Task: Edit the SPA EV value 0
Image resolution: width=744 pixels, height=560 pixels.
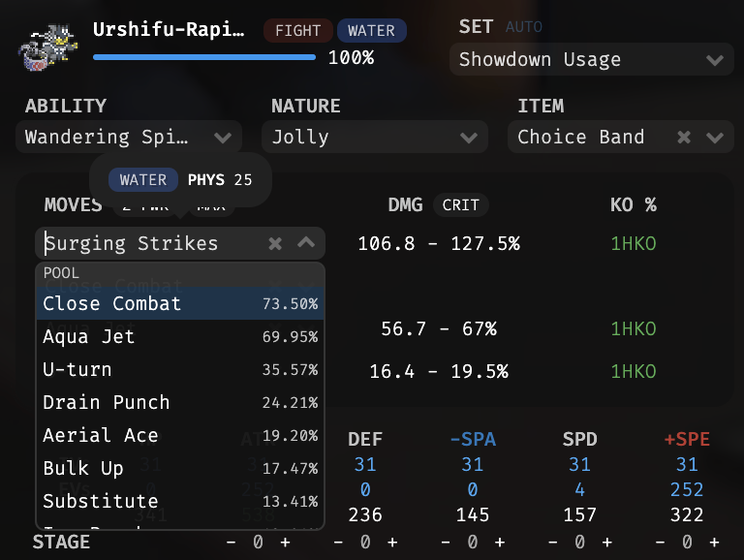Action: tap(473, 490)
